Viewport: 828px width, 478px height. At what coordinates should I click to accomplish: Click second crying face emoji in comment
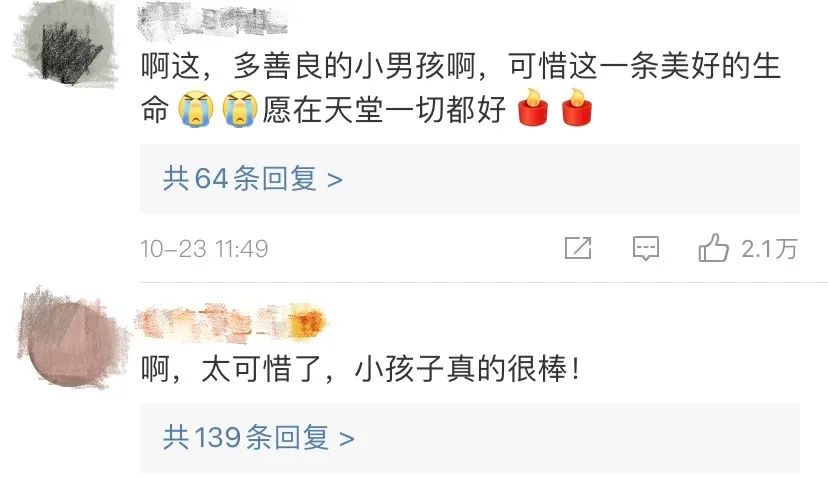point(240,110)
